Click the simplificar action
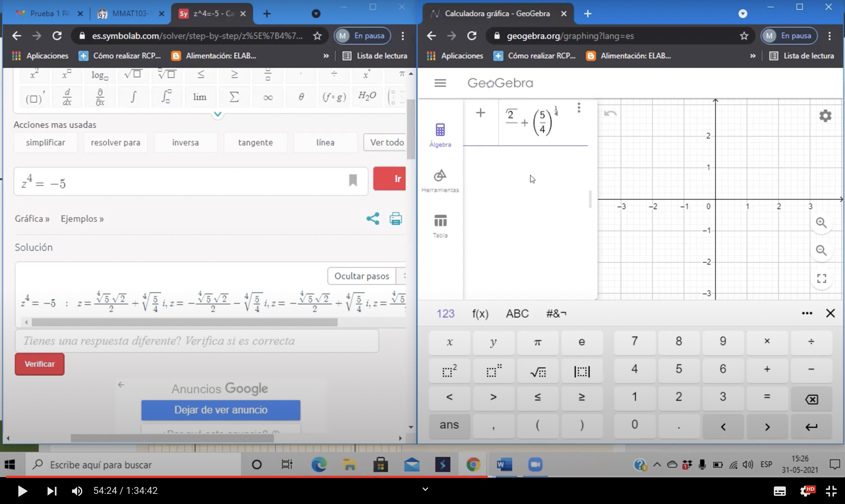Image resolution: width=845 pixels, height=504 pixels. [x=45, y=142]
